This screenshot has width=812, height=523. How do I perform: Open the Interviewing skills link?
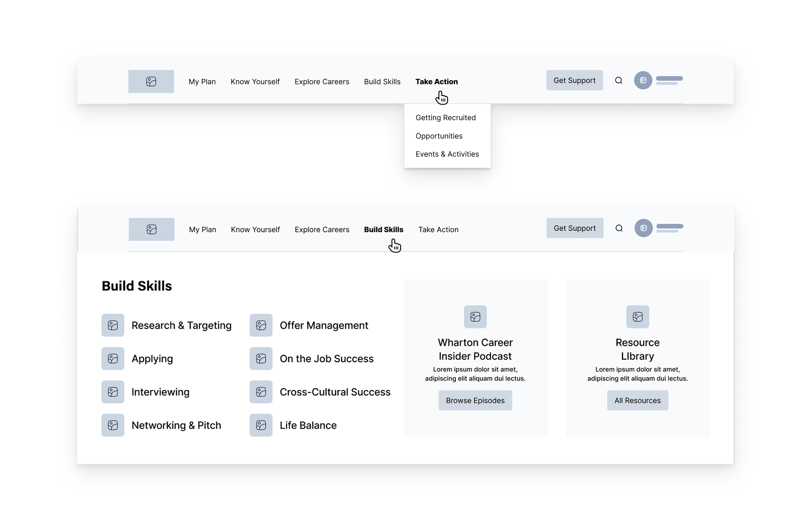pyautogui.click(x=160, y=392)
